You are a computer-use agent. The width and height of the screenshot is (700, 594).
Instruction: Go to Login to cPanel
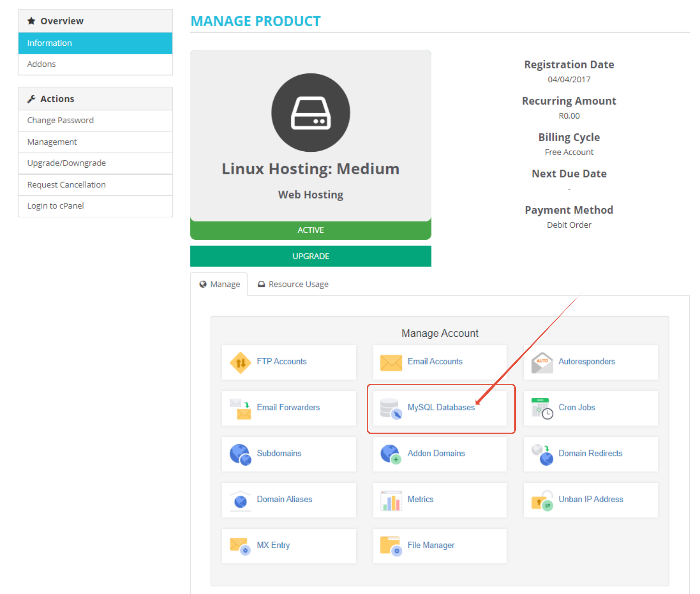coord(55,206)
